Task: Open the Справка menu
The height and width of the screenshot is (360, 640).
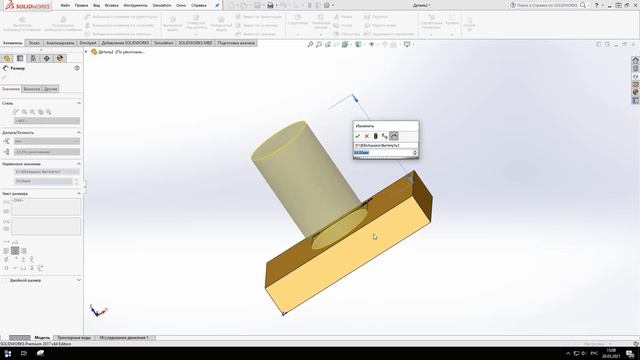Action: point(199,5)
